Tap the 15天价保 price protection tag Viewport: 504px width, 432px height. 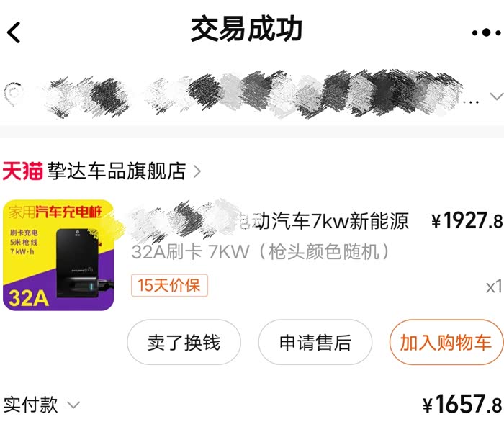point(169,285)
